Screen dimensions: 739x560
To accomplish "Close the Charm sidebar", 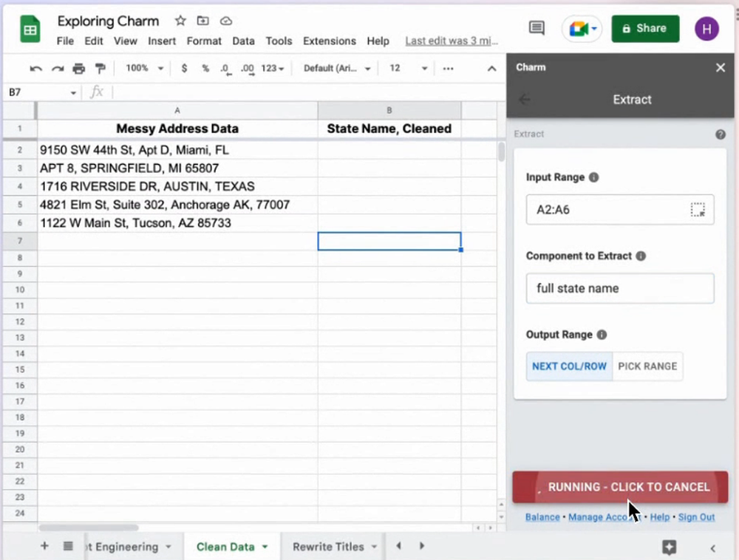I will pos(720,68).
